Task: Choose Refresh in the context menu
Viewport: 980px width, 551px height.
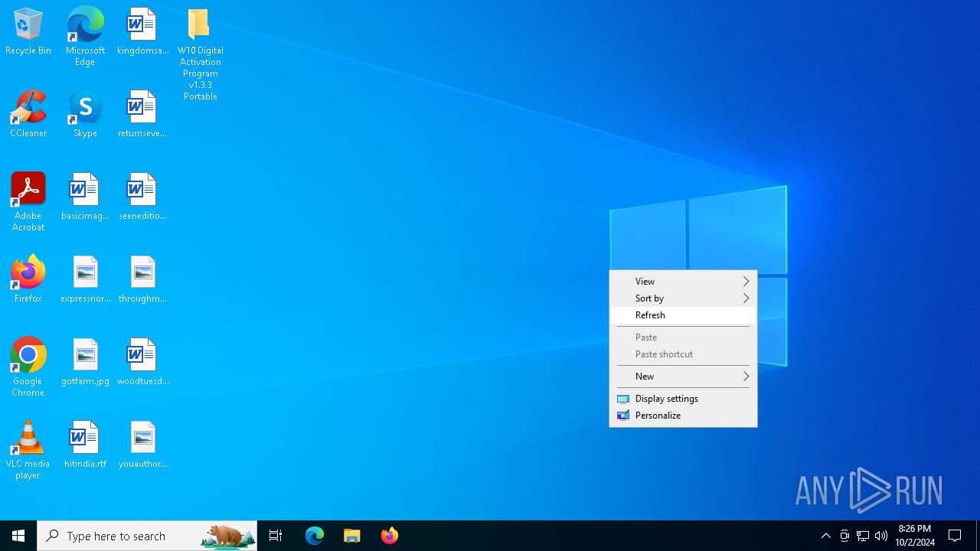Action: pyautogui.click(x=683, y=315)
